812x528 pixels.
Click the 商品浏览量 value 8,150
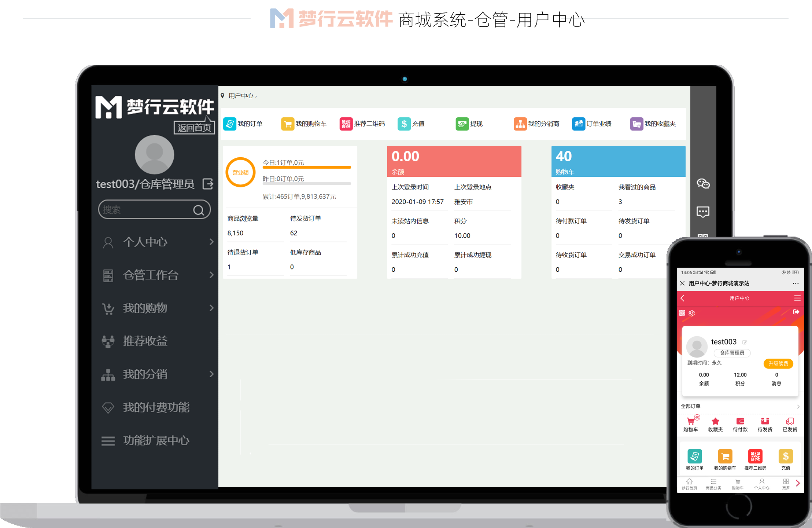(x=235, y=233)
